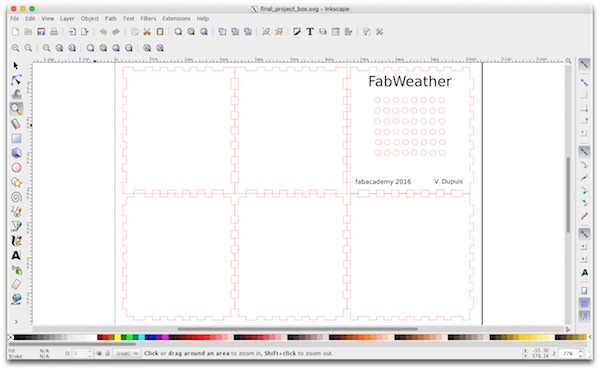Screen dimensions: 600x370
Task: Pick the red palette swatch
Action: point(106,337)
